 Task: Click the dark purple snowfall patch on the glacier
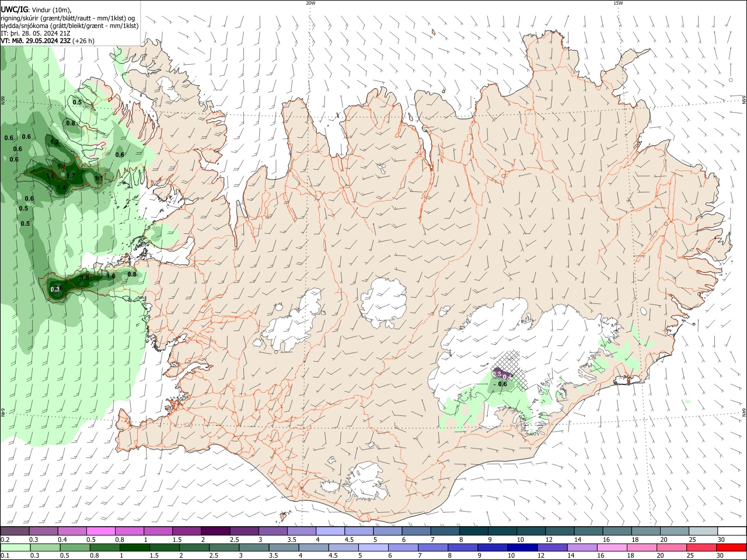coord(502,374)
